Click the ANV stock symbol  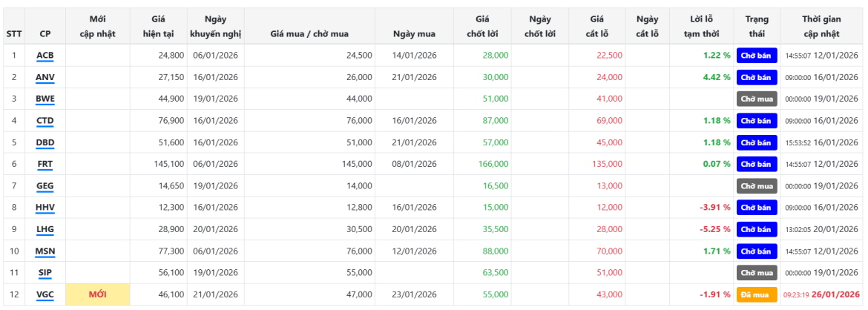(x=45, y=77)
